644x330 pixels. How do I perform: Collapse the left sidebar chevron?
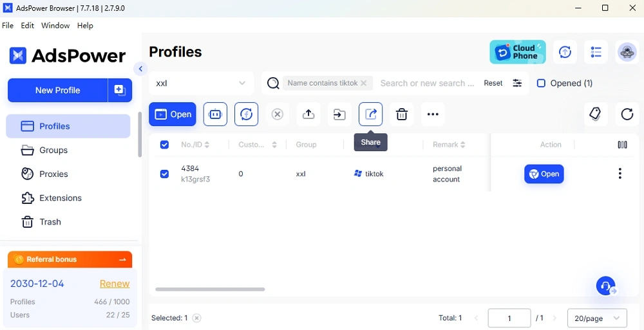pos(140,69)
